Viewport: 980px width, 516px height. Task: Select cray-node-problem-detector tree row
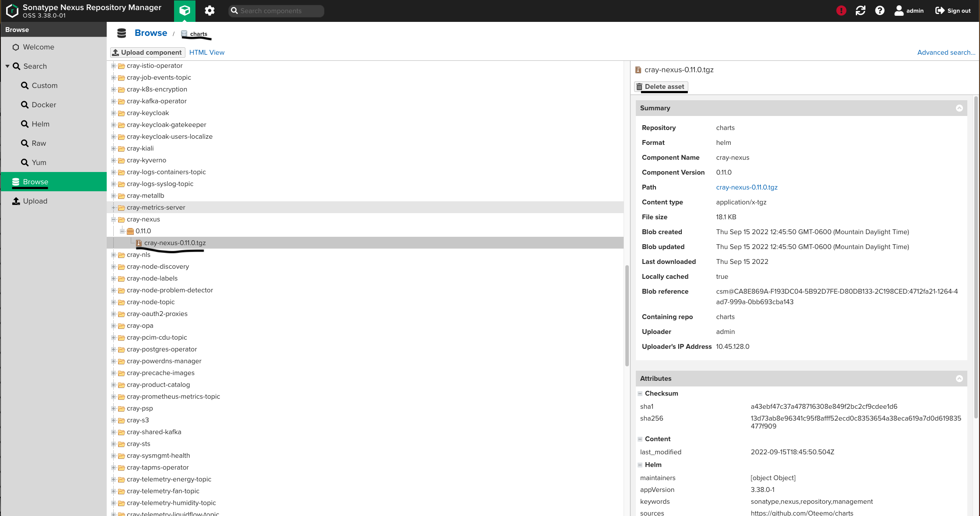tap(365, 290)
